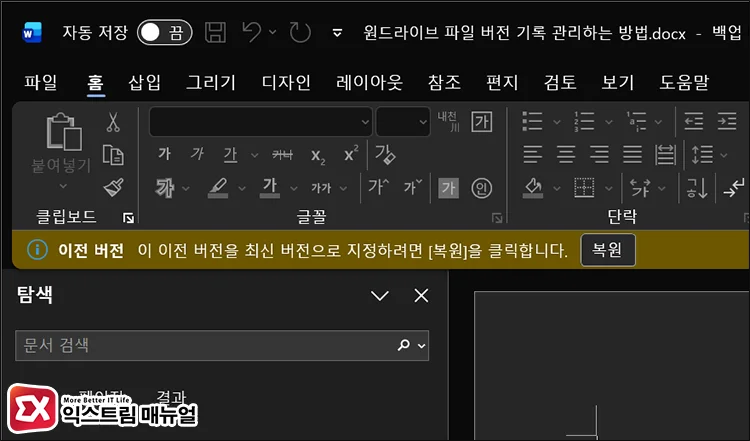Click the numbered list icon

(x=584, y=121)
